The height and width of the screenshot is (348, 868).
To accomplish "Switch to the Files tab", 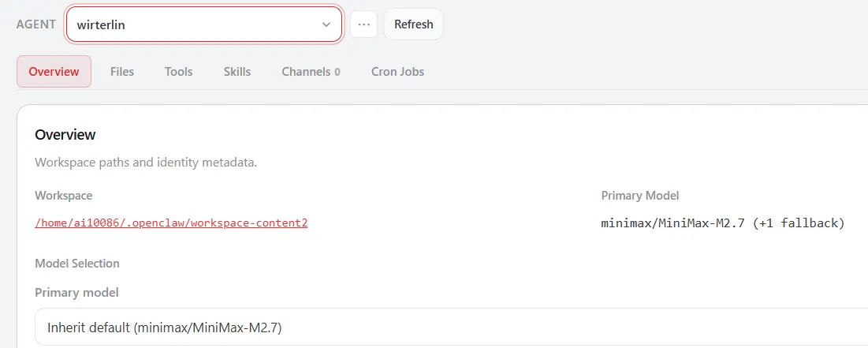I will (122, 71).
